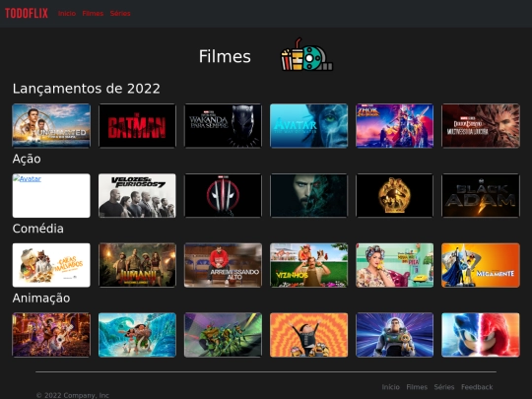
Task: Click the TODOFLIX logo
Action: coord(27,13)
